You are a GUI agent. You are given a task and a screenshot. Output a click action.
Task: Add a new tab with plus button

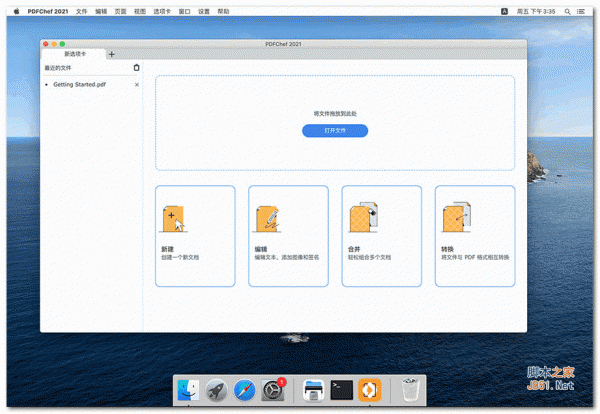[x=111, y=54]
